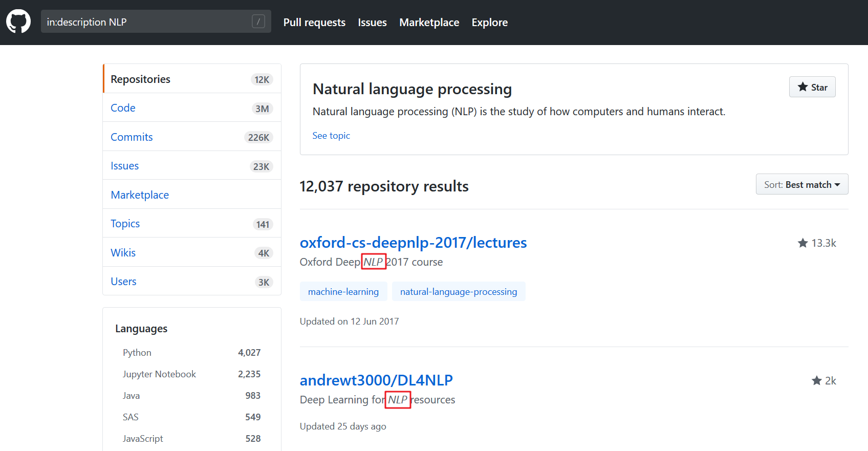Click star icon beside 13.3k count
Screen dimensions: 868x451
click(x=802, y=243)
